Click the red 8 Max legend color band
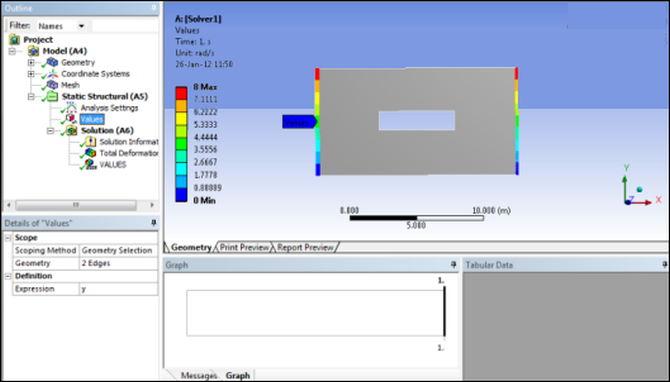Screen dimensions: 670x382 coord(181,93)
